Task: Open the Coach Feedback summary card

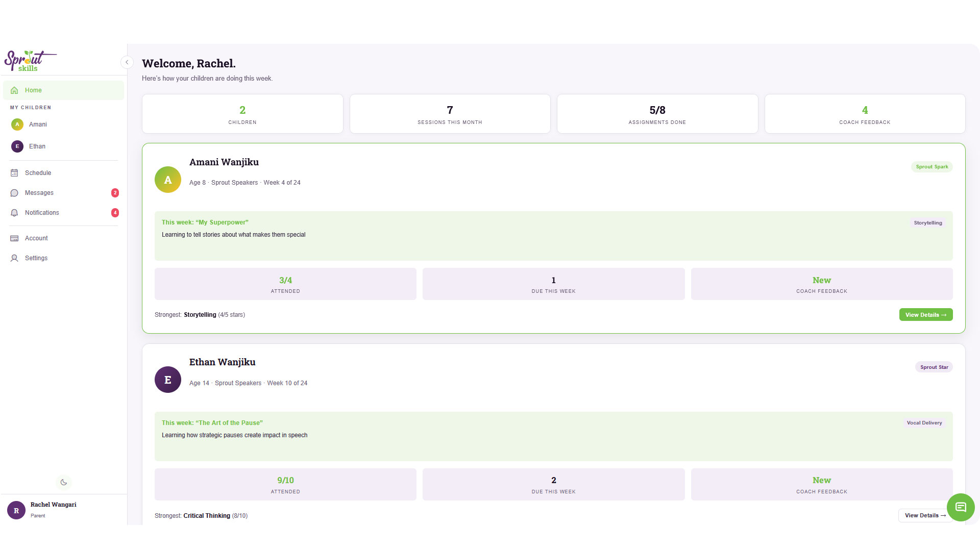Action: pyautogui.click(x=865, y=114)
